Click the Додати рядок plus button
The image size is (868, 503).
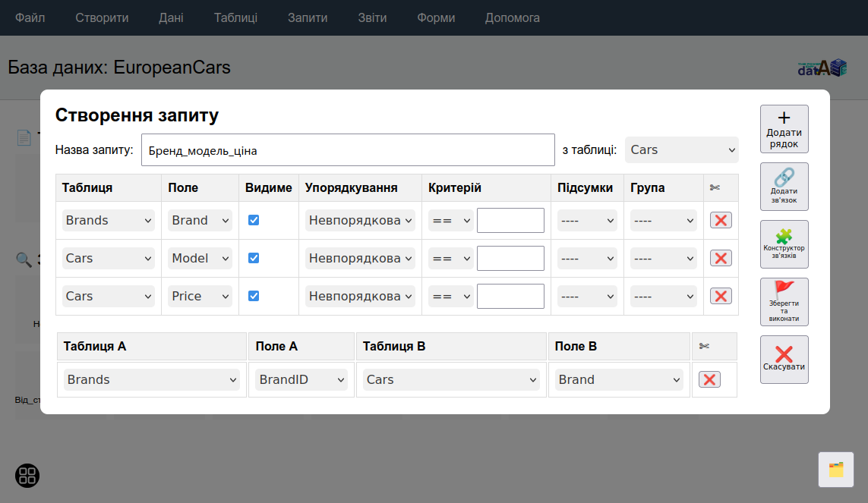[784, 129]
